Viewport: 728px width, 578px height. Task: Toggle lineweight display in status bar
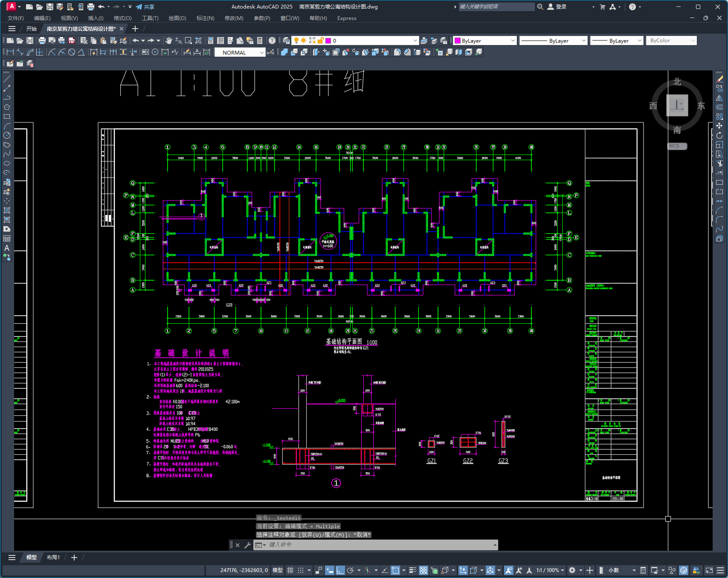tap(412, 570)
